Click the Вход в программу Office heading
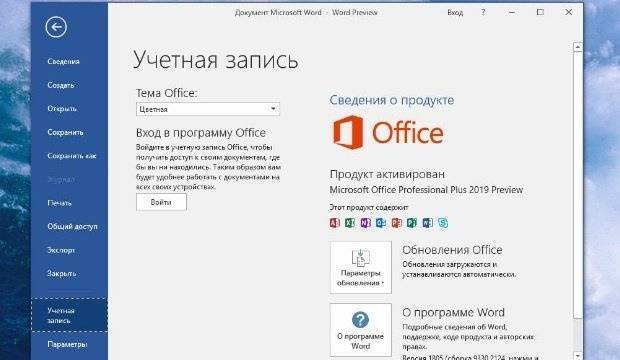This screenshot has height=360, width=620. click(201, 133)
